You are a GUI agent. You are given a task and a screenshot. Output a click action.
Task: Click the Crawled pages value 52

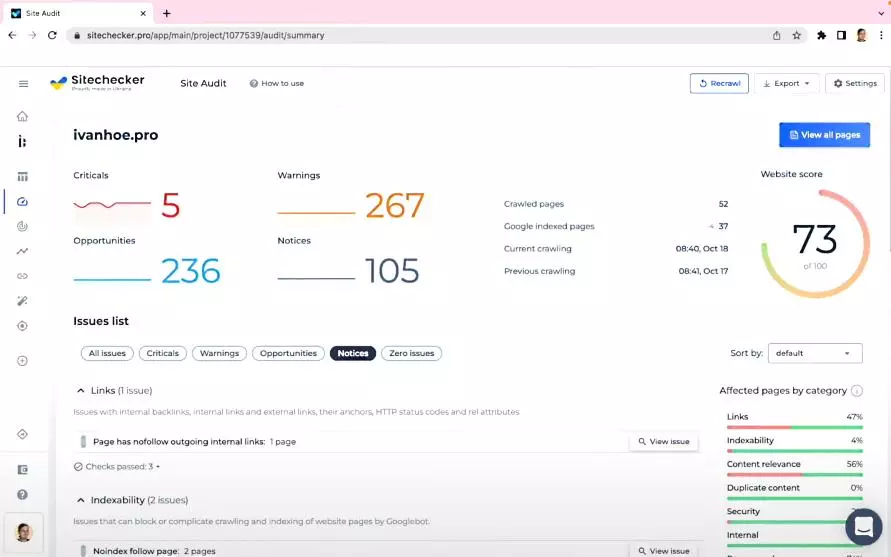pos(723,204)
